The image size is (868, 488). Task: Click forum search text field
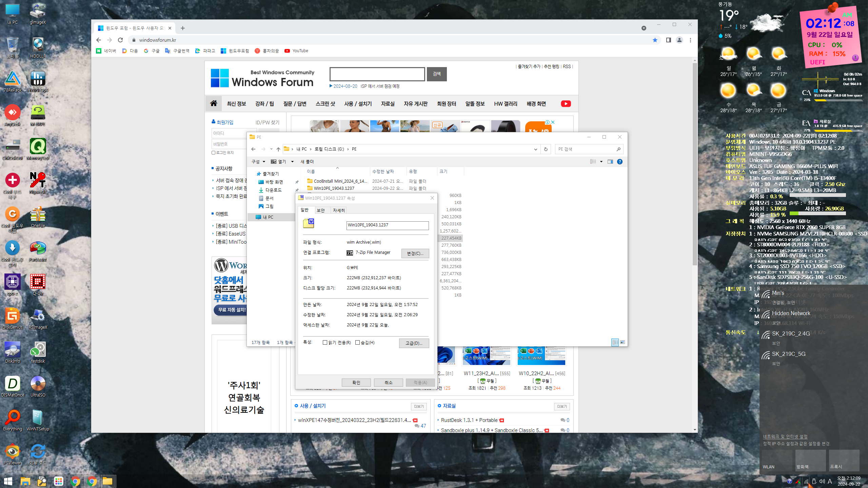[377, 74]
